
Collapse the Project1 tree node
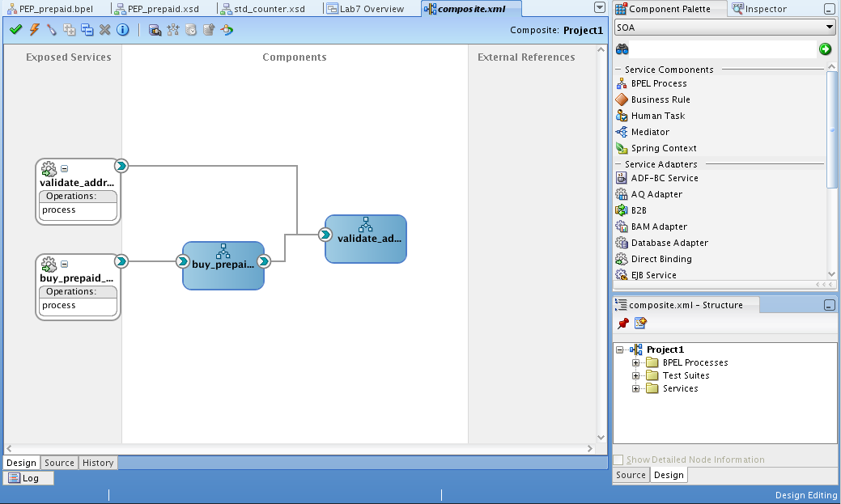pyautogui.click(x=619, y=349)
